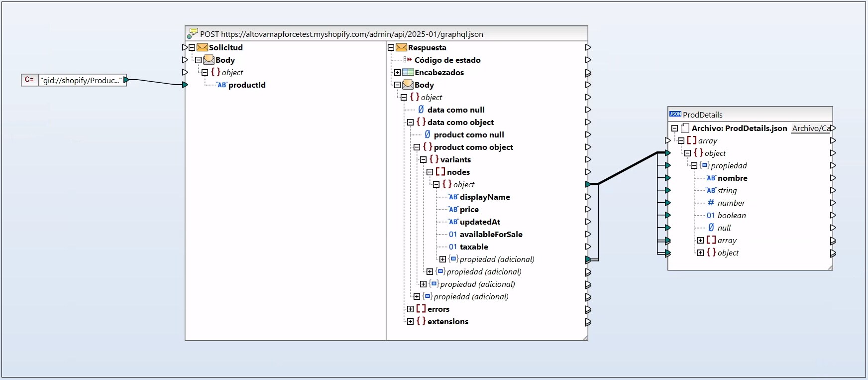Click the JSON icon on ProdDetails component
This screenshot has height=380, width=868.
click(x=675, y=114)
